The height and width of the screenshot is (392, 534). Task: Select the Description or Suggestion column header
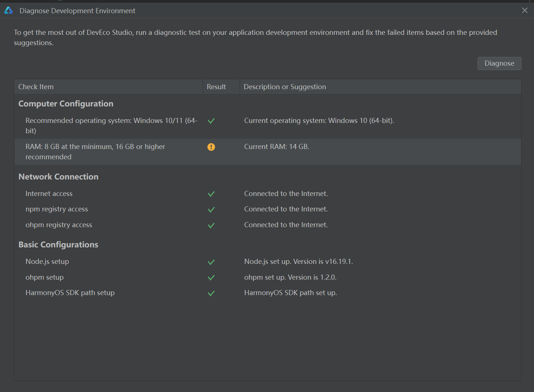click(x=381, y=87)
